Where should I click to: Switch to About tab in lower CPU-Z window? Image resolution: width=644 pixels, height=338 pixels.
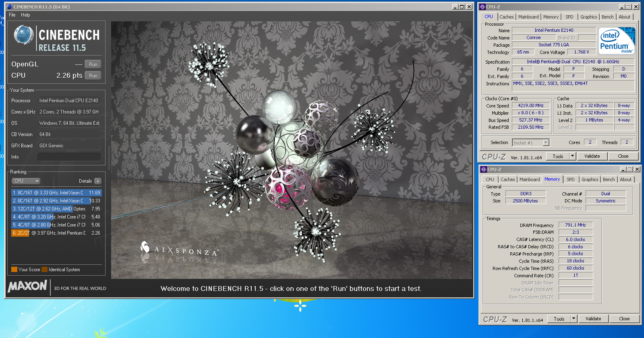click(626, 179)
